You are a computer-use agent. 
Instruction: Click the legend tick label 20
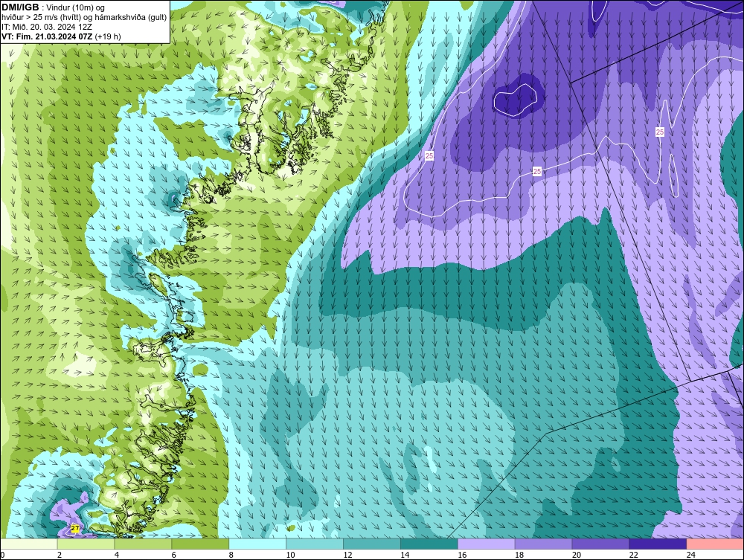click(577, 555)
